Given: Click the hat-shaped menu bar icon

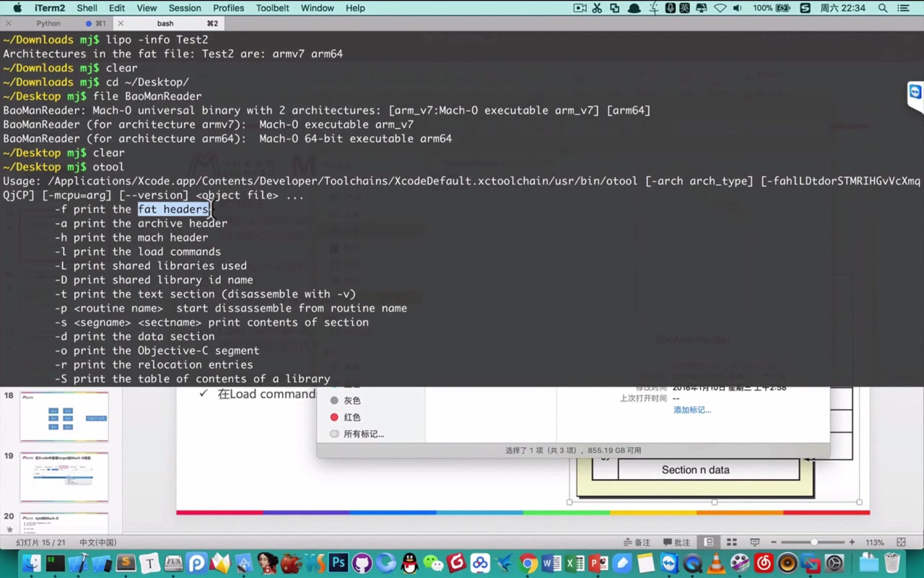Looking at the screenshot, I should pos(634,8).
